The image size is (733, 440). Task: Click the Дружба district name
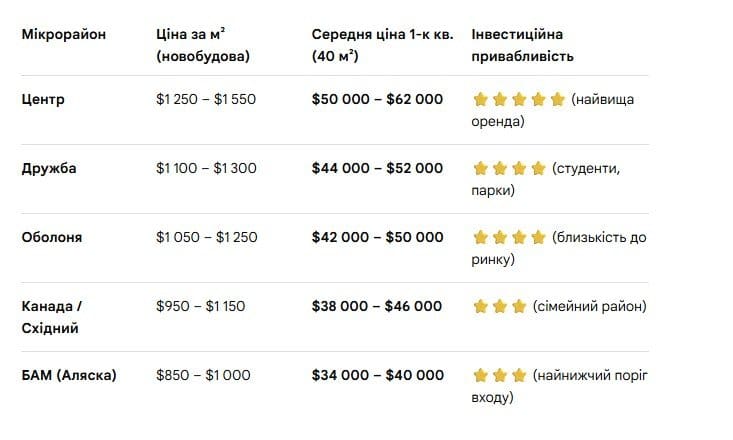point(49,168)
